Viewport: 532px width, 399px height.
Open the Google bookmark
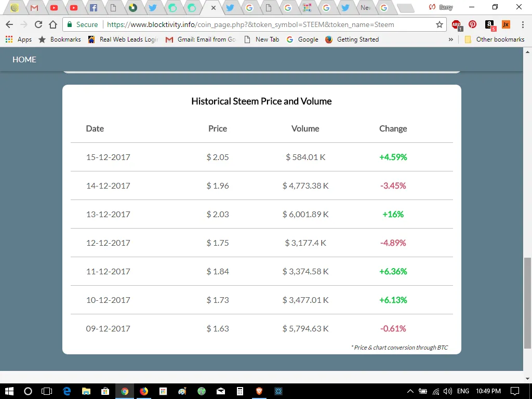(x=302, y=39)
